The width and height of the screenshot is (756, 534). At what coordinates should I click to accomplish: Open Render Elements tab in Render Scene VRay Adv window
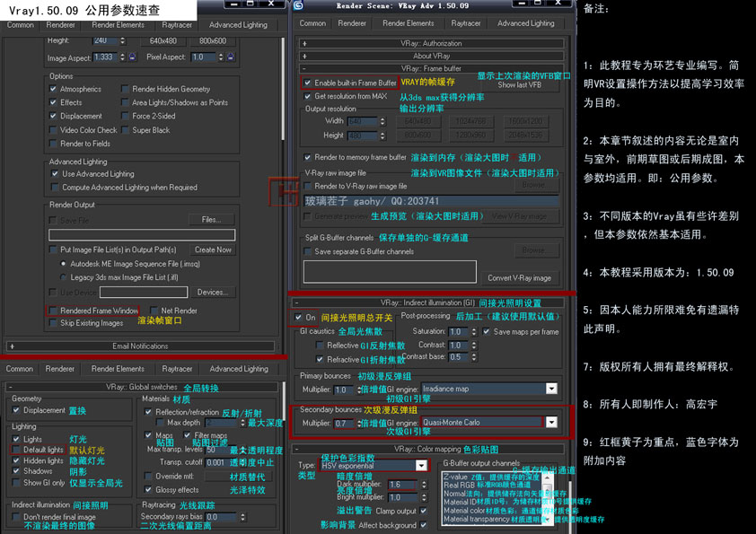(x=409, y=23)
